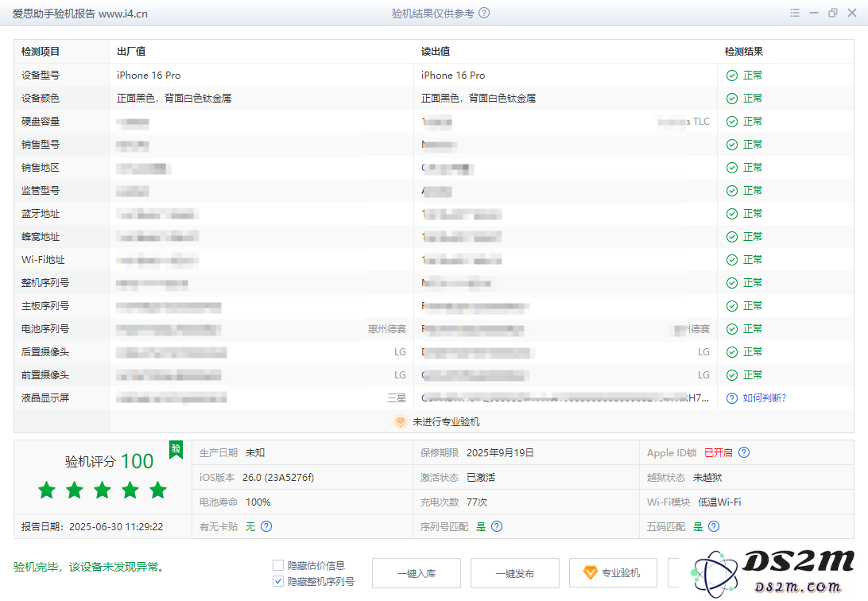
Task: Click the 未越狱 jailbreak status
Action: [x=707, y=478]
